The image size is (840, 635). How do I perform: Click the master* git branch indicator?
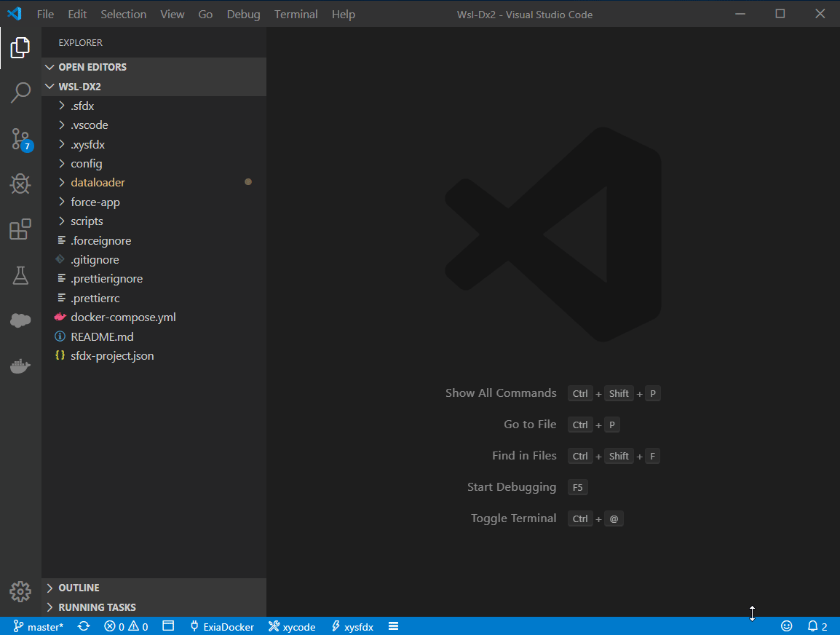[38, 626]
